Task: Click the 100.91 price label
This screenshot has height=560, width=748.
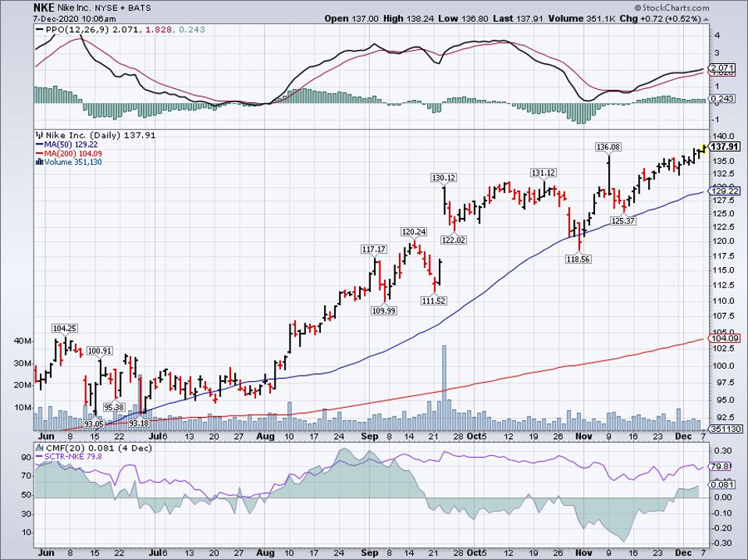Action: [x=100, y=351]
